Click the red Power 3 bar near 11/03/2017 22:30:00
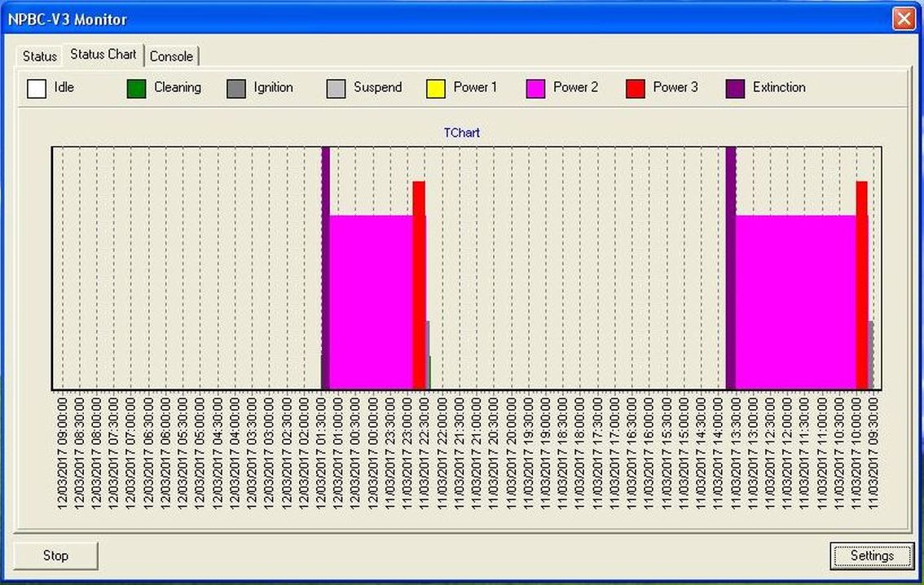The image size is (924, 585). 419,285
